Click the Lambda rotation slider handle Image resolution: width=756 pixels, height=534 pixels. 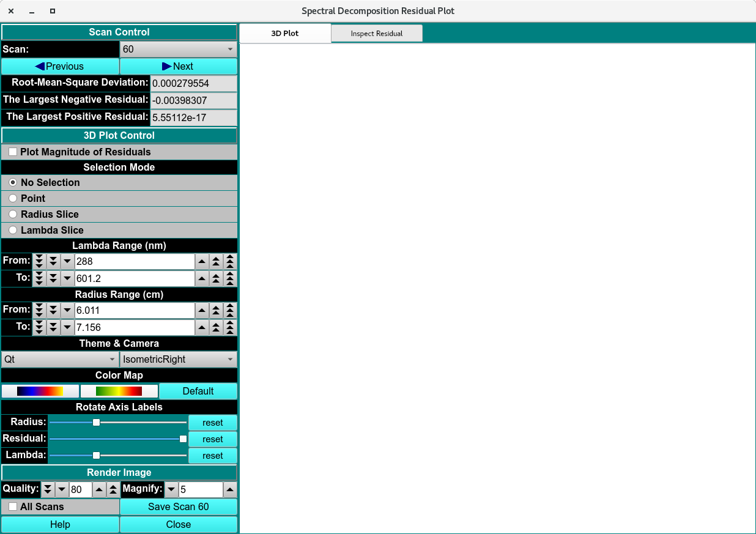tap(96, 455)
